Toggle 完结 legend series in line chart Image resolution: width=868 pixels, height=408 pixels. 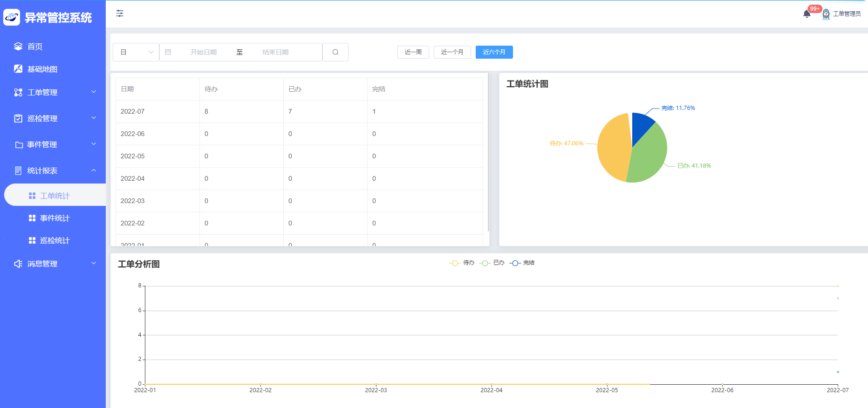coord(522,263)
